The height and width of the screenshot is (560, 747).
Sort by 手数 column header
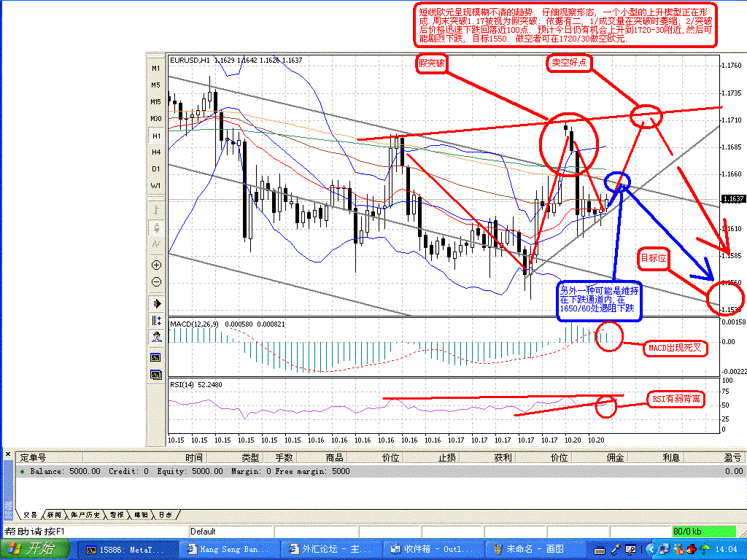(281, 458)
